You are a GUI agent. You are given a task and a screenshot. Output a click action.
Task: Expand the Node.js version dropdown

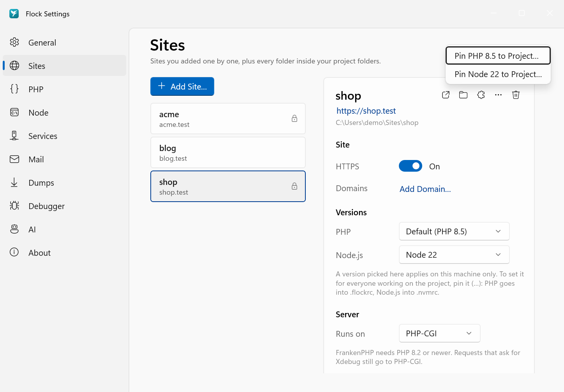point(454,255)
